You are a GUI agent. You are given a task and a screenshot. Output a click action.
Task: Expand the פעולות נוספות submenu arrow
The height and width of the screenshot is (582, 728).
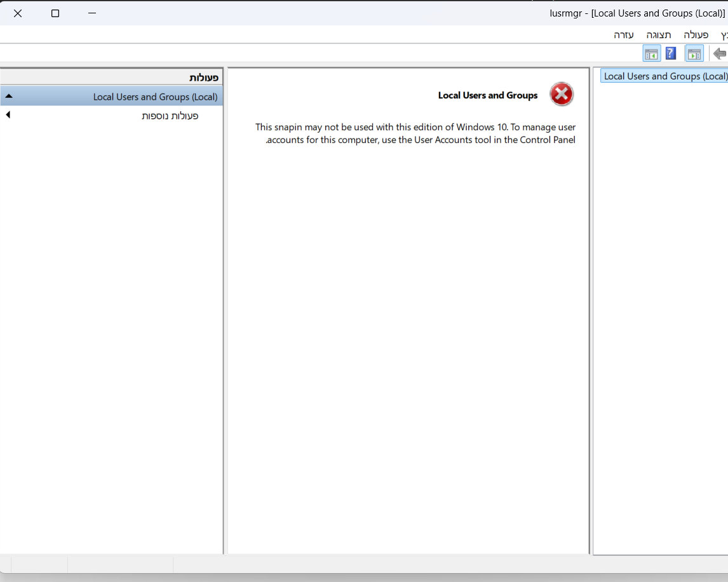click(8, 115)
